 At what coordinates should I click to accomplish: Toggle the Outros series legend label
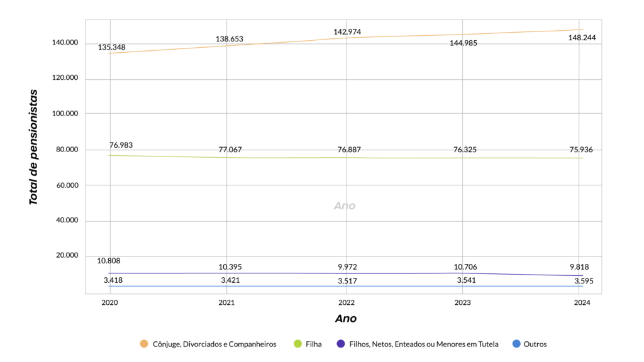click(x=535, y=344)
